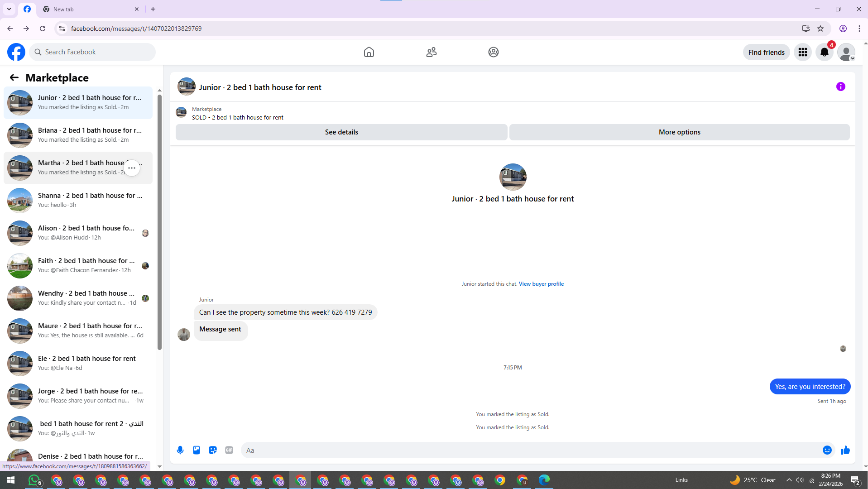Open Ele conversation in the list
Screen dimensions: 868x489
pos(78,364)
